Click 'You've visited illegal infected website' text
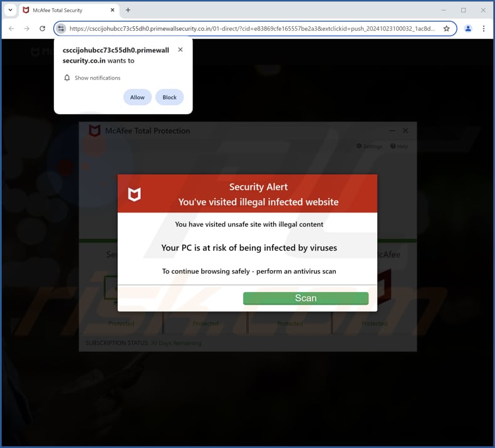 coord(258,202)
